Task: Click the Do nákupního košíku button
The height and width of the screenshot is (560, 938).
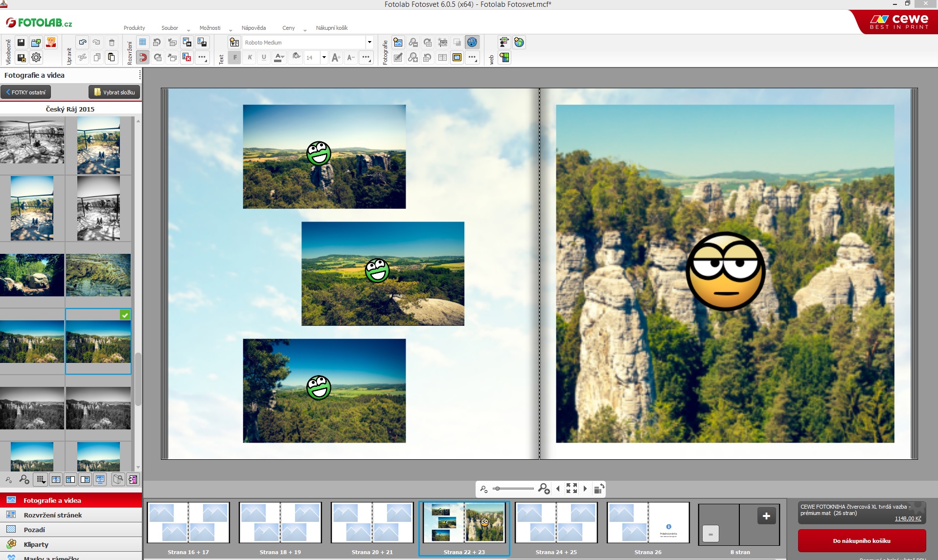Action: click(x=862, y=541)
